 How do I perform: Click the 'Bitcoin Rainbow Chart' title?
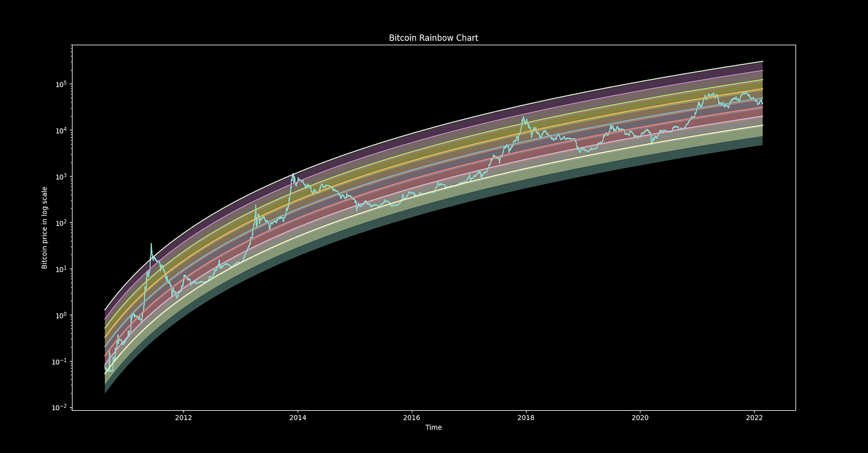click(433, 38)
